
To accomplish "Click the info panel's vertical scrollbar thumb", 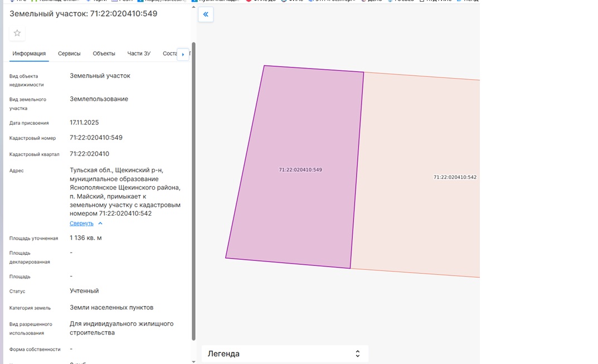I will (x=194, y=191).
